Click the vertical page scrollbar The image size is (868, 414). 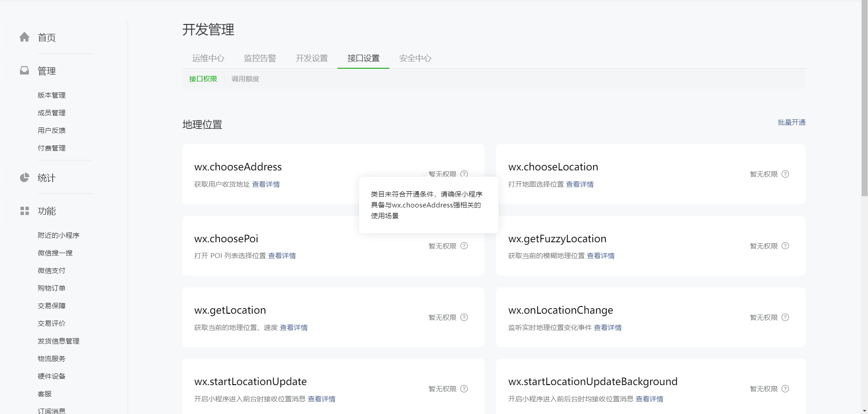click(x=864, y=99)
